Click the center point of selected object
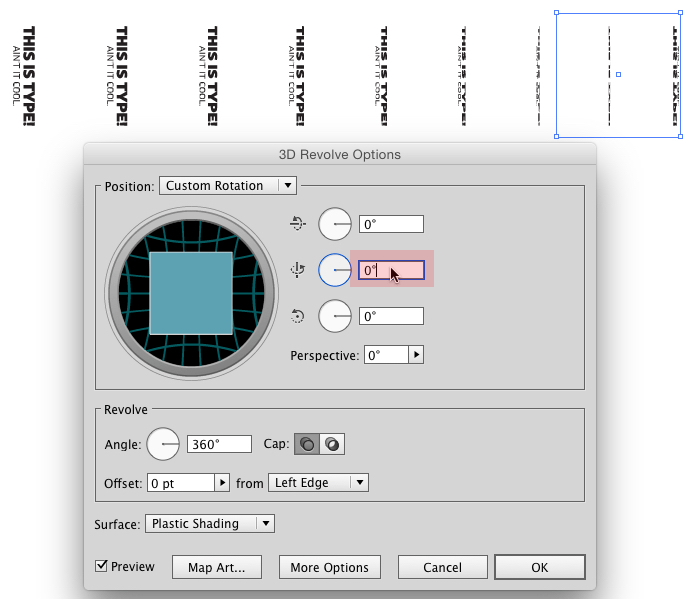The height and width of the screenshot is (599, 683). coord(618,74)
